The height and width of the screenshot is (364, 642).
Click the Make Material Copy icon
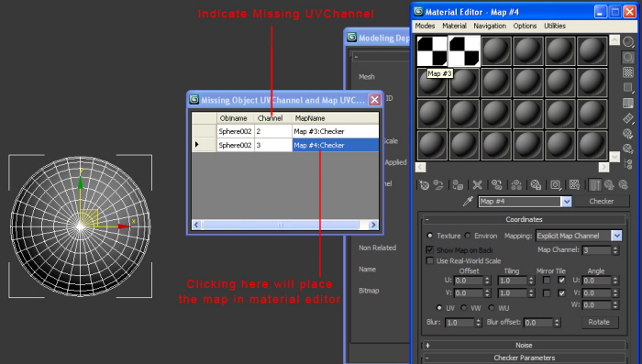click(497, 185)
